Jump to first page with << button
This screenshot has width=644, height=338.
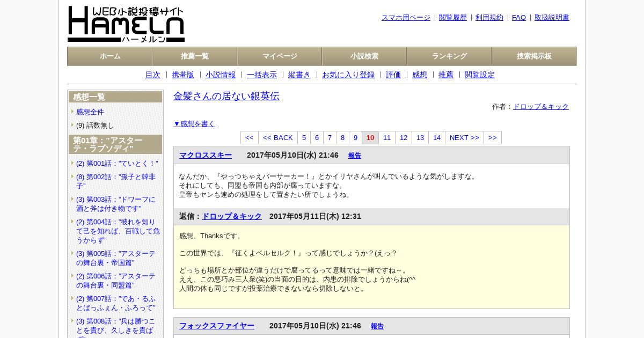coord(250,138)
